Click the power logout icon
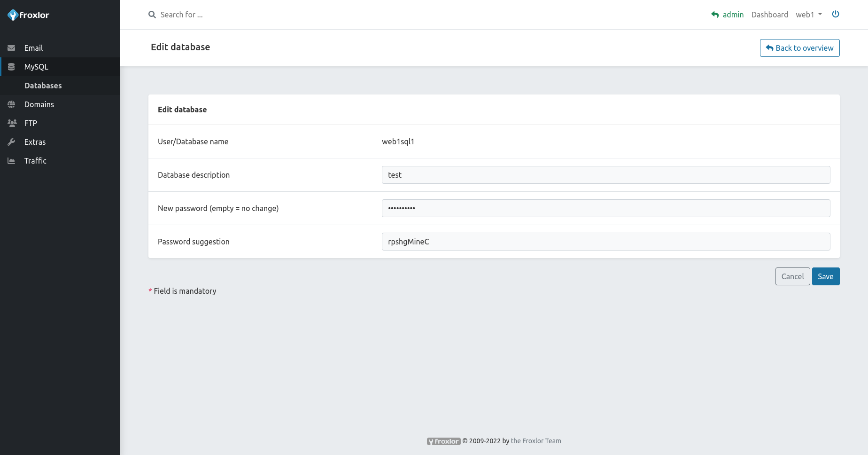The width and height of the screenshot is (868, 455). [x=835, y=14]
